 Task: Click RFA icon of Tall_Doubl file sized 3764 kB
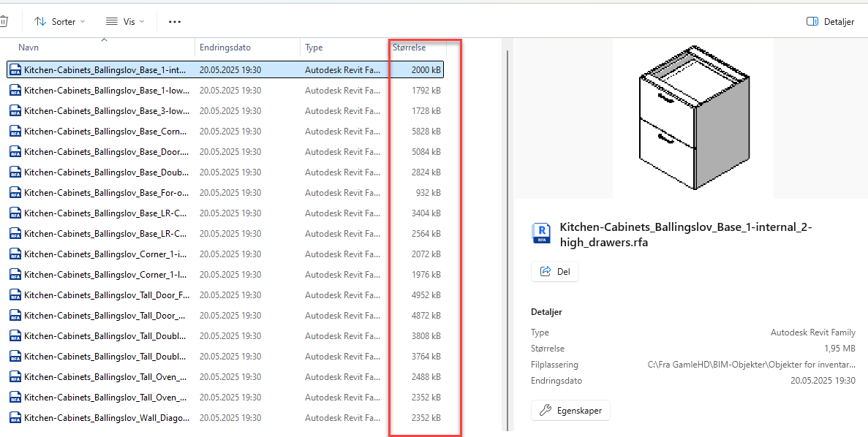point(15,356)
